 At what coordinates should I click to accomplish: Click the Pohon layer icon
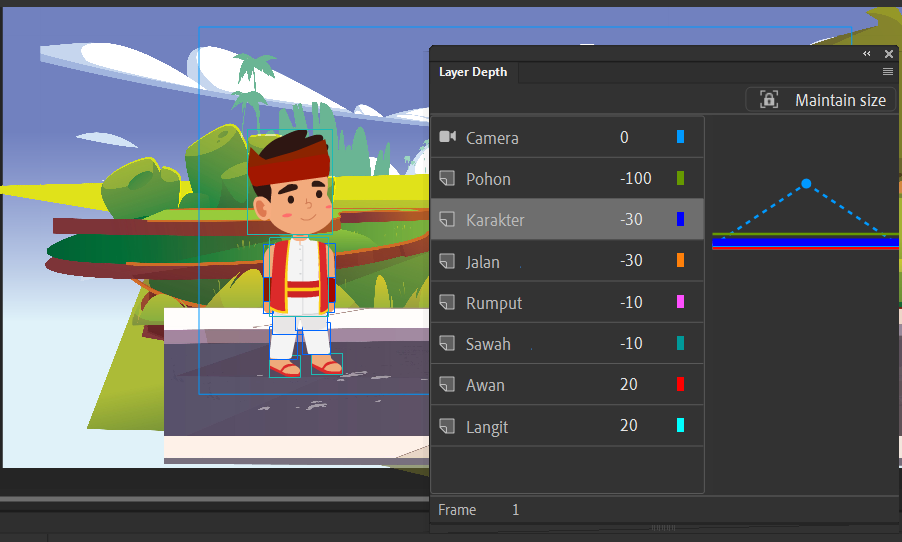point(447,178)
